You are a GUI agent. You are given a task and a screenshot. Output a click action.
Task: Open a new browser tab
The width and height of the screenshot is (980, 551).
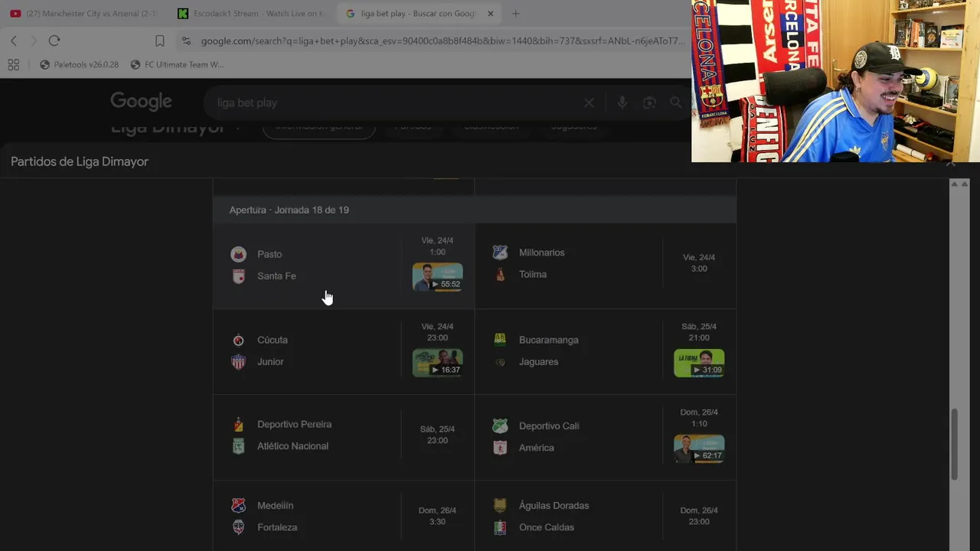(515, 14)
